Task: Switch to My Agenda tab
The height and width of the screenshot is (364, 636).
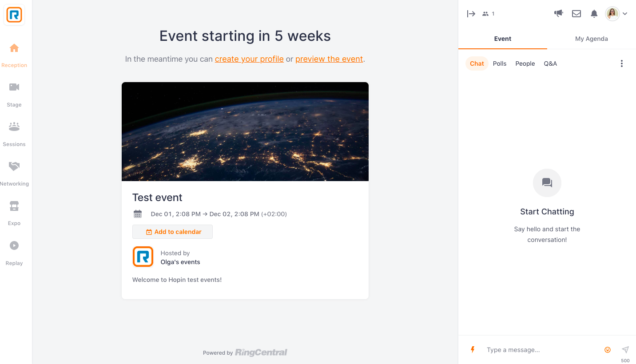Action: click(592, 39)
